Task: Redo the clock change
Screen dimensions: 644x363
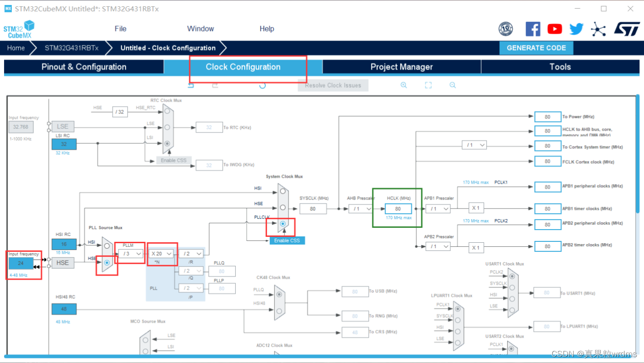Action: 215,85
